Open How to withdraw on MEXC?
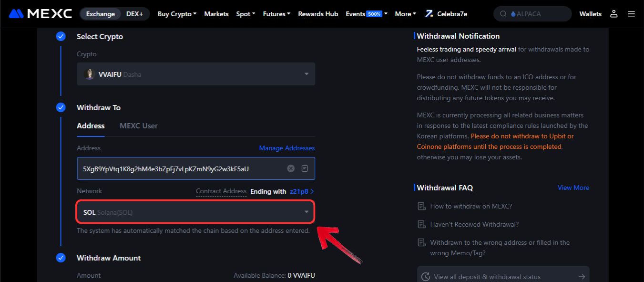This screenshot has width=644, height=282. (471, 206)
